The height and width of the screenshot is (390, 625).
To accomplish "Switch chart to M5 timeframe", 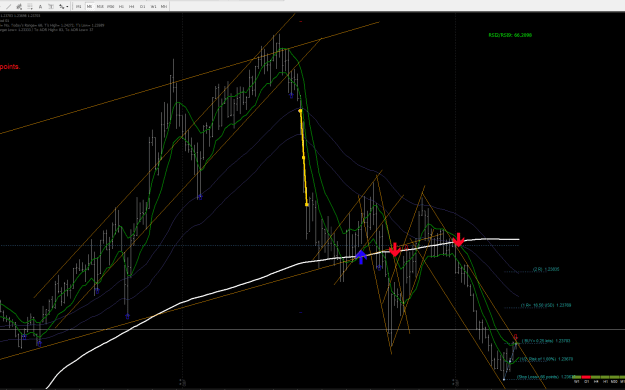I will click(x=89, y=6).
